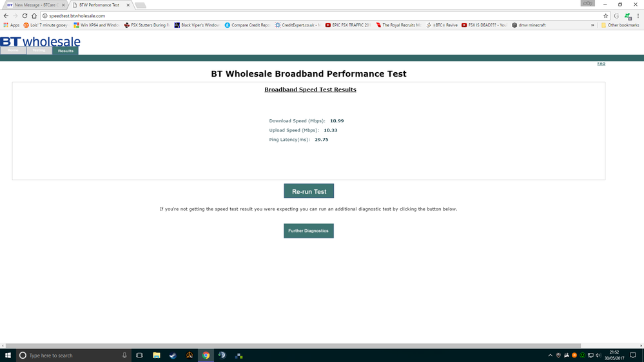Close the BTW Performance Test tab

coord(128,5)
